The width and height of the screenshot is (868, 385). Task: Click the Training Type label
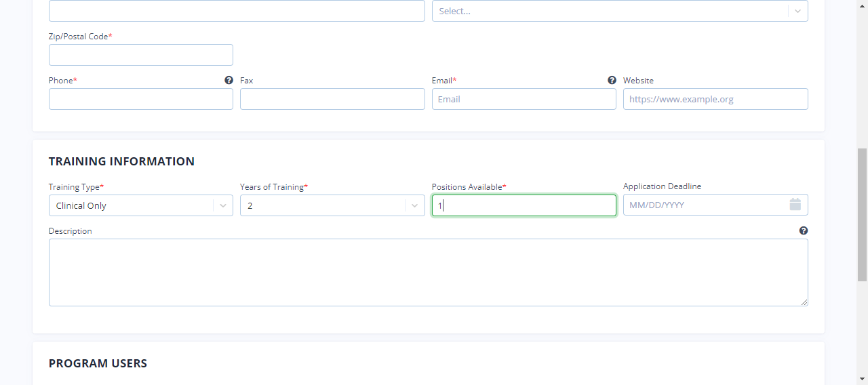(x=76, y=186)
